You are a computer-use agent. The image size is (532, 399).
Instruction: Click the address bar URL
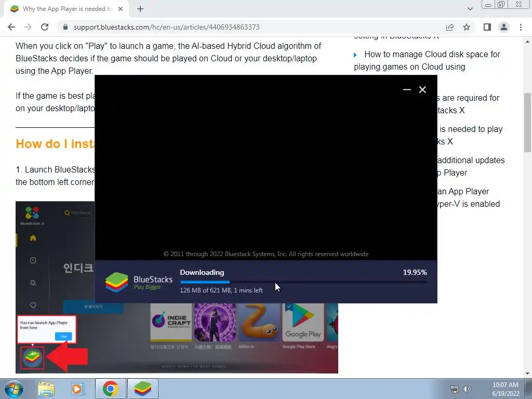(x=166, y=27)
